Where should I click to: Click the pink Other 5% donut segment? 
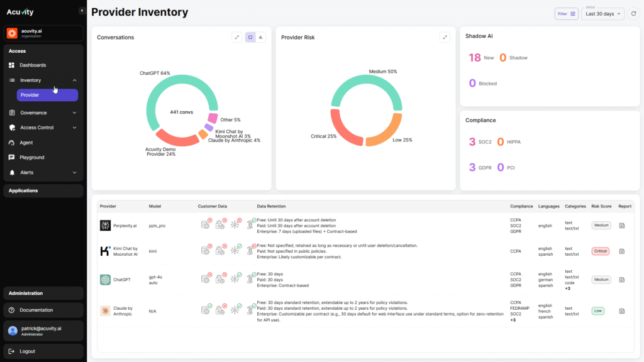tap(213, 118)
